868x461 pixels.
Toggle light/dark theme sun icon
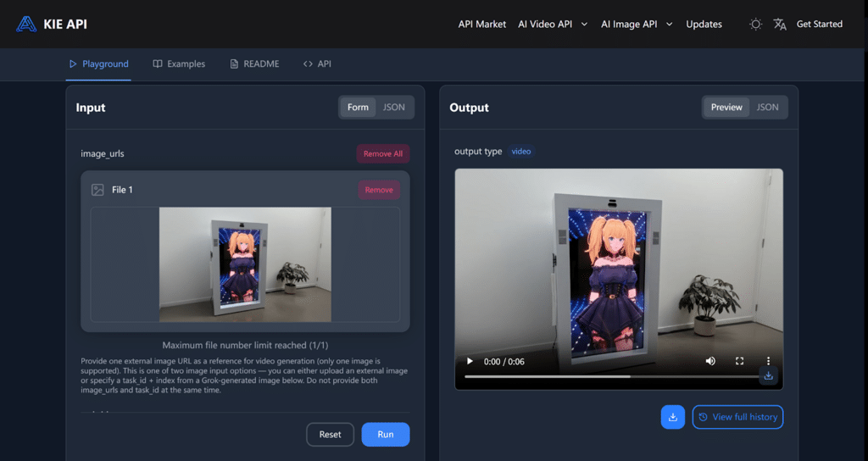coord(755,25)
